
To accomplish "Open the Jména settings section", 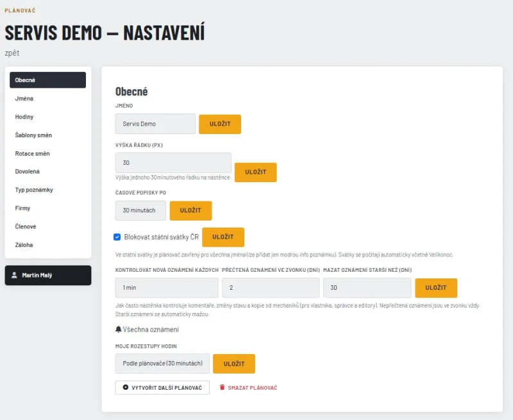I will 47,99.
